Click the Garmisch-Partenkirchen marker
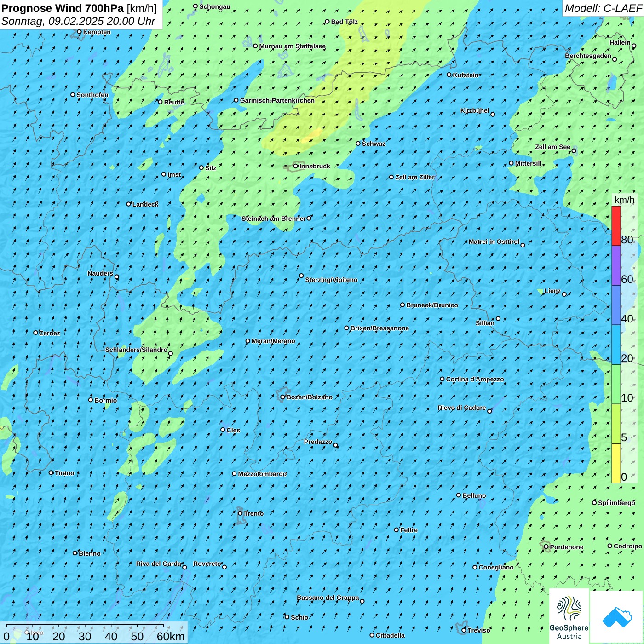The width and height of the screenshot is (644, 644). tap(236, 100)
